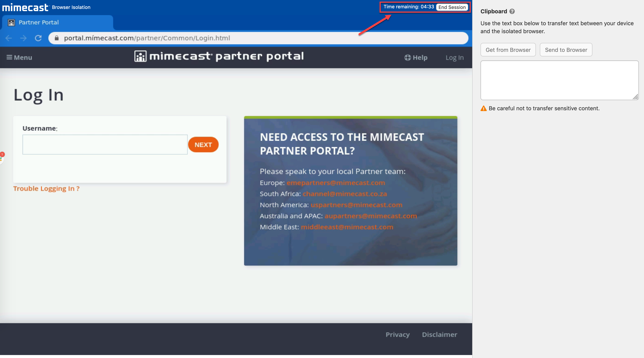The image size is (644, 358).
Task: Click the address bar URL
Action: pos(147,38)
